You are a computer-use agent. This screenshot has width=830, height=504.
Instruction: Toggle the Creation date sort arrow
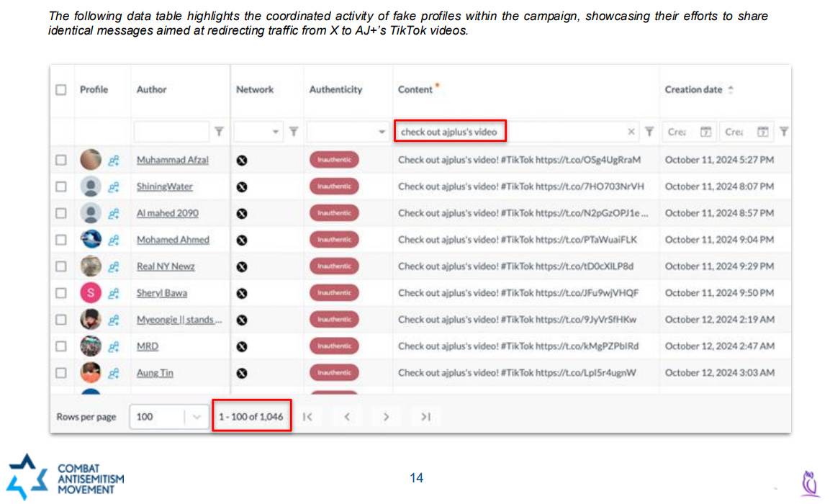click(731, 89)
